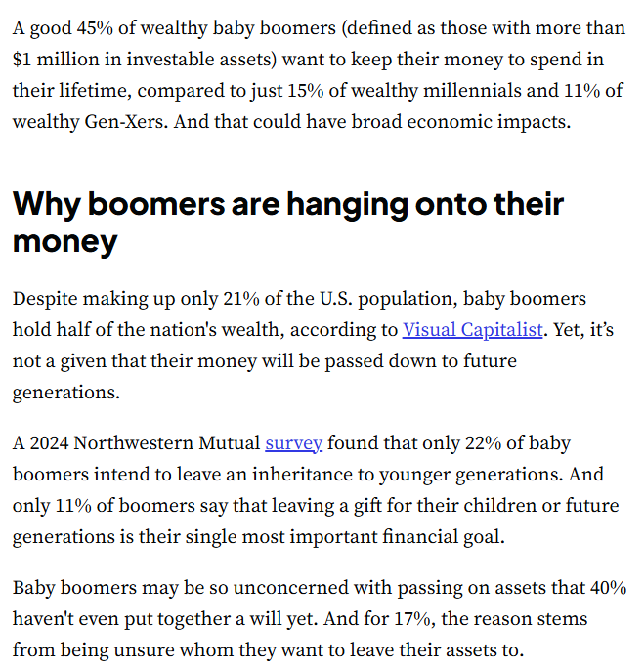The height and width of the screenshot is (668, 644).
Task: Click the phrase "And for 17%"
Action: pyautogui.click(x=376, y=619)
